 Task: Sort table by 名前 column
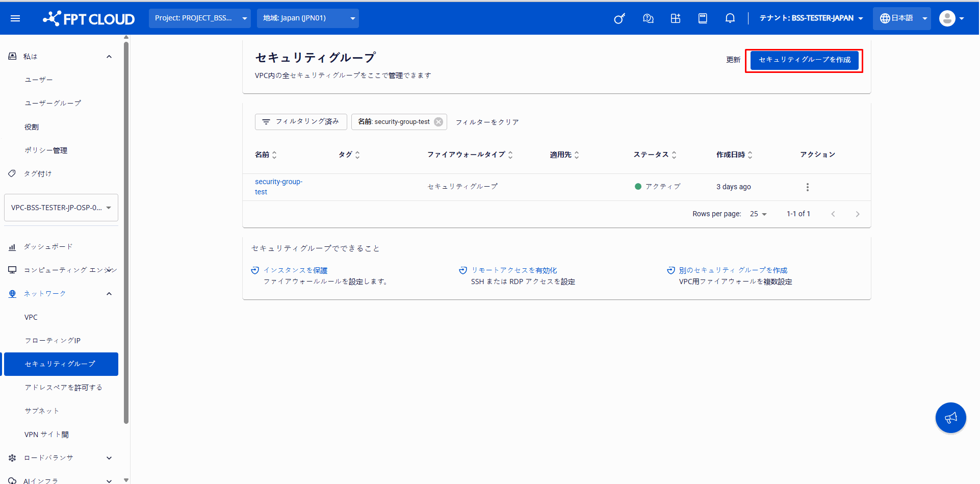pos(266,155)
